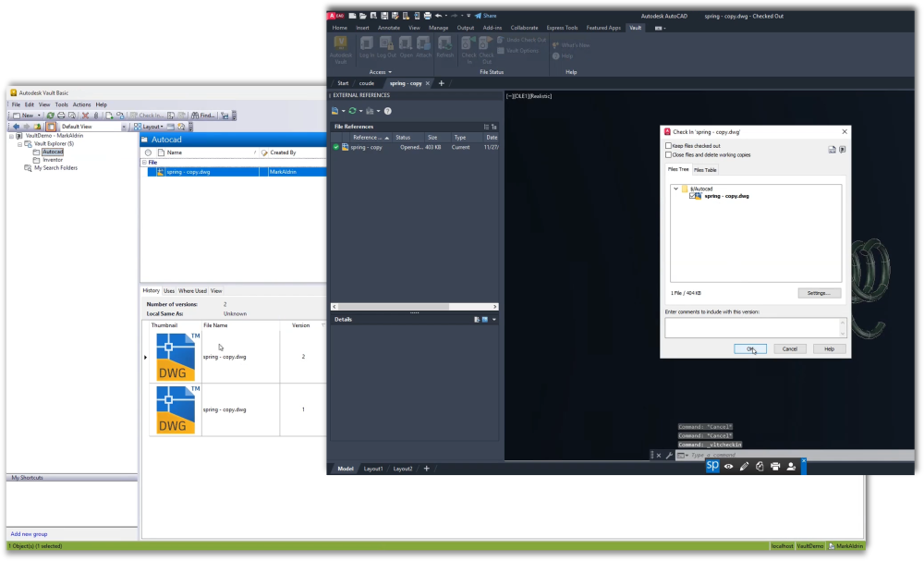This screenshot has height=561, width=924.
Task: Switch to the Files Table tab in dialog
Action: coord(705,170)
